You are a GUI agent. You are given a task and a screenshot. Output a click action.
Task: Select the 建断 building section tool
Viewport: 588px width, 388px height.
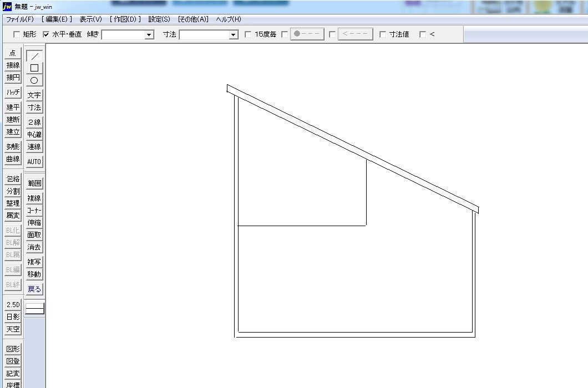pyautogui.click(x=13, y=120)
